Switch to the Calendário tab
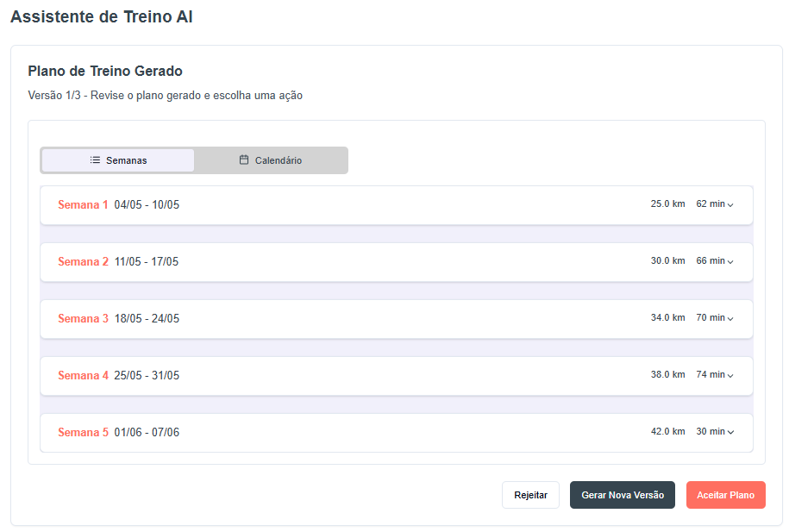789x532 pixels. pos(270,160)
